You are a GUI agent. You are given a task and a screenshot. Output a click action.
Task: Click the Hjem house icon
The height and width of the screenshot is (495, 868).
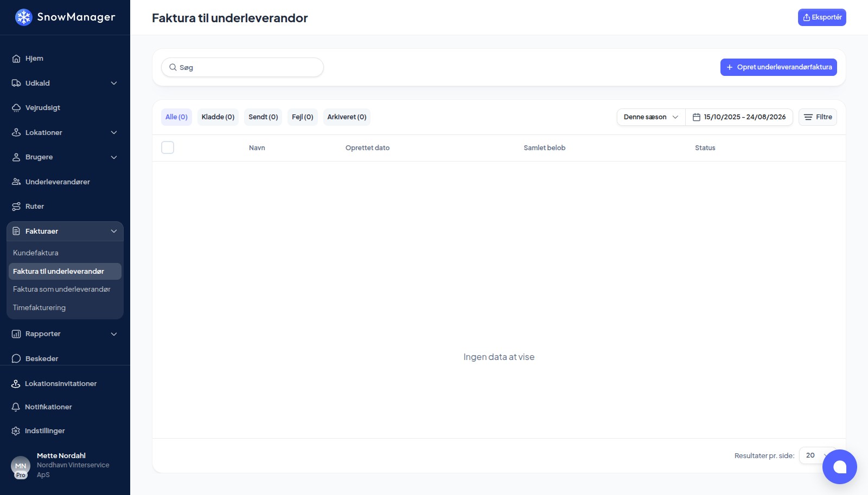[x=16, y=59]
